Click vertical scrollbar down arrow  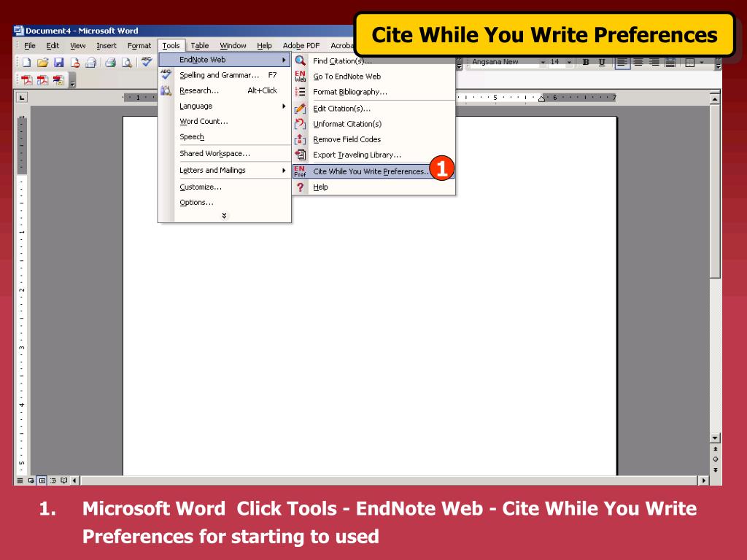click(x=715, y=437)
